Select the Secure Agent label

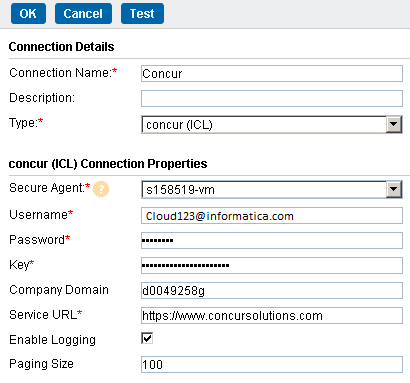[x=50, y=188]
